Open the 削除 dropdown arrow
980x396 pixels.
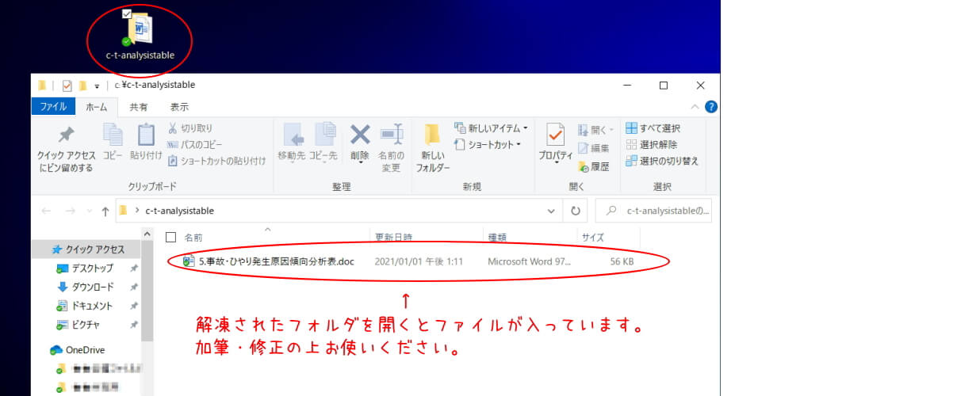[360, 162]
